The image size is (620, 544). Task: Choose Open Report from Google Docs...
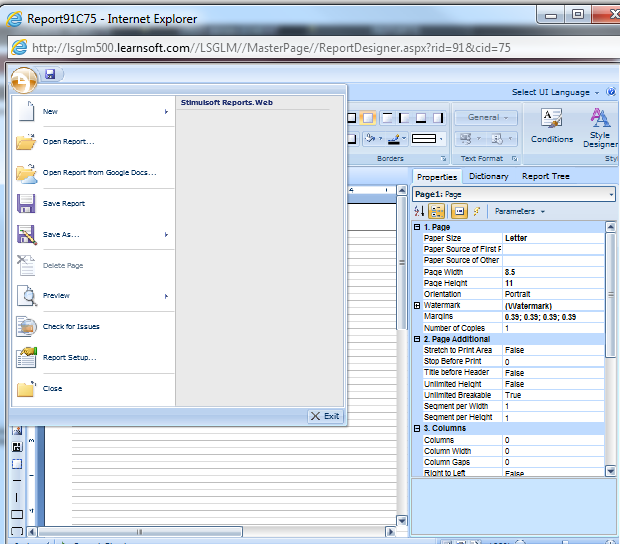(x=100, y=172)
